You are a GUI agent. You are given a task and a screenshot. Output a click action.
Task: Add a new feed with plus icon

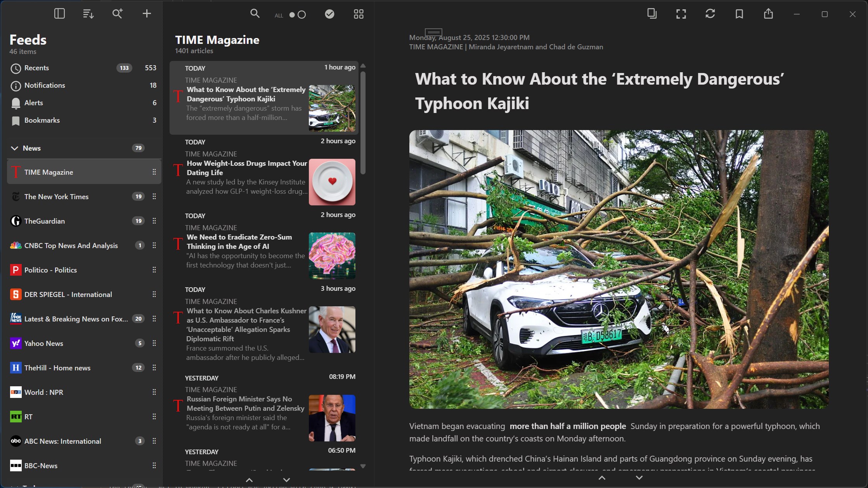(147, 14)
